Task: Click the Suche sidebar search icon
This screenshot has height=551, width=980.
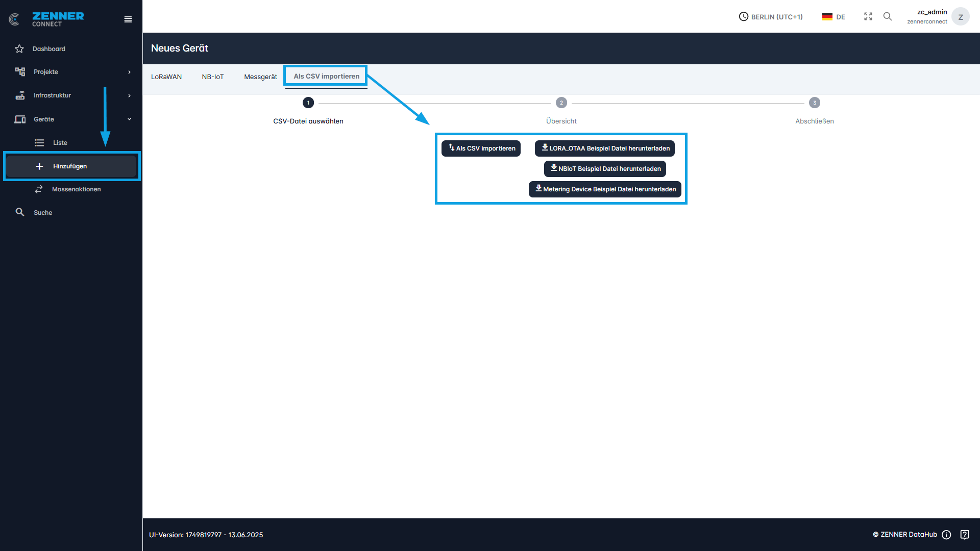Action: pos(19,212)
